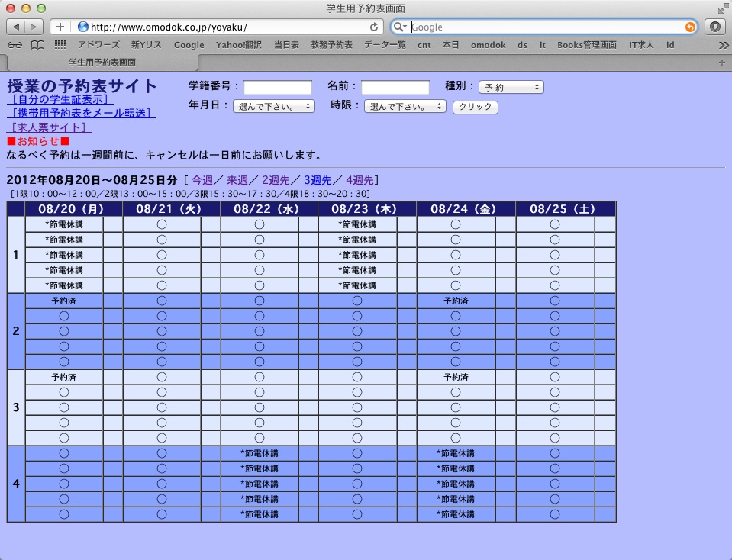Screen dimensions: 732x560
Task: Open the 自分の学生証表示 link
Action: pyautogui.click(x=60, y=99)
